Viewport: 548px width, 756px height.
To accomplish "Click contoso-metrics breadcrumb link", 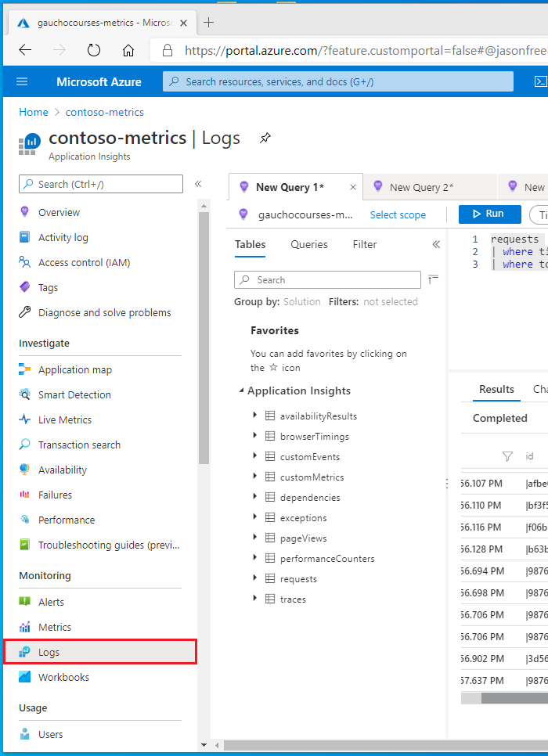I will coord(105,112).
